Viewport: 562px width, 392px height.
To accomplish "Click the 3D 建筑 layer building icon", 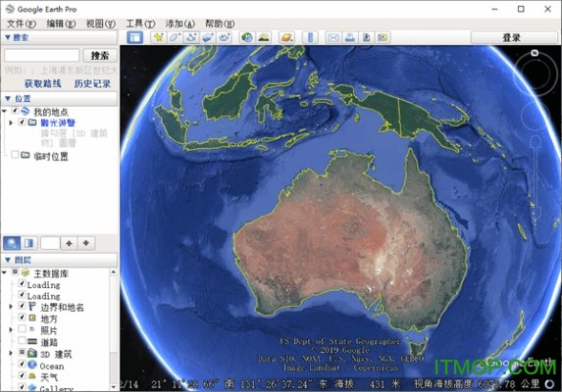I will click(32, 354).
